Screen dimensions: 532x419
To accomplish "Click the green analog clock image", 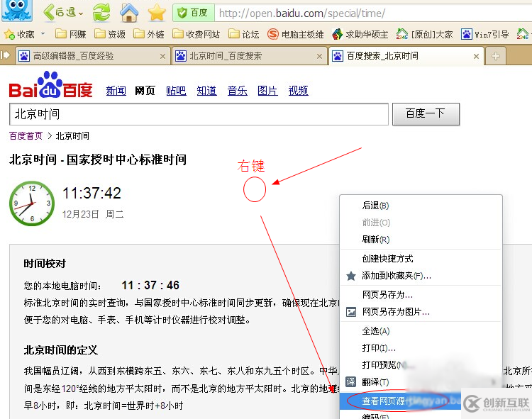I will 32,203.
